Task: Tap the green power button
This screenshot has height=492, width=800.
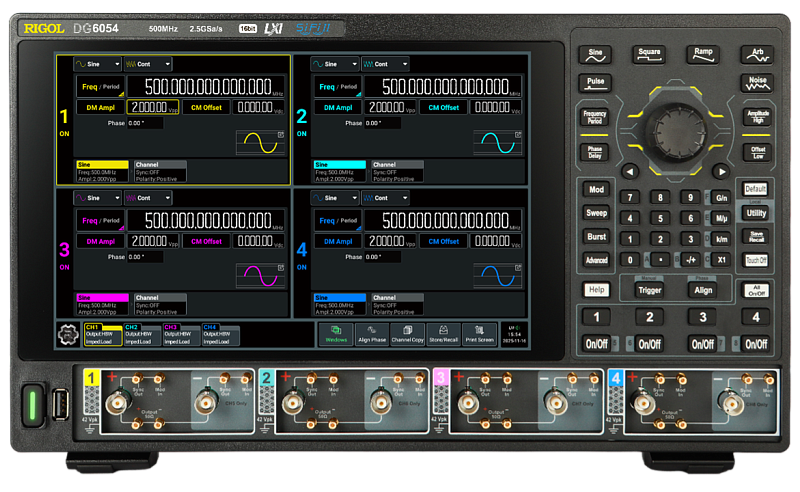Action: coord(33,406)
